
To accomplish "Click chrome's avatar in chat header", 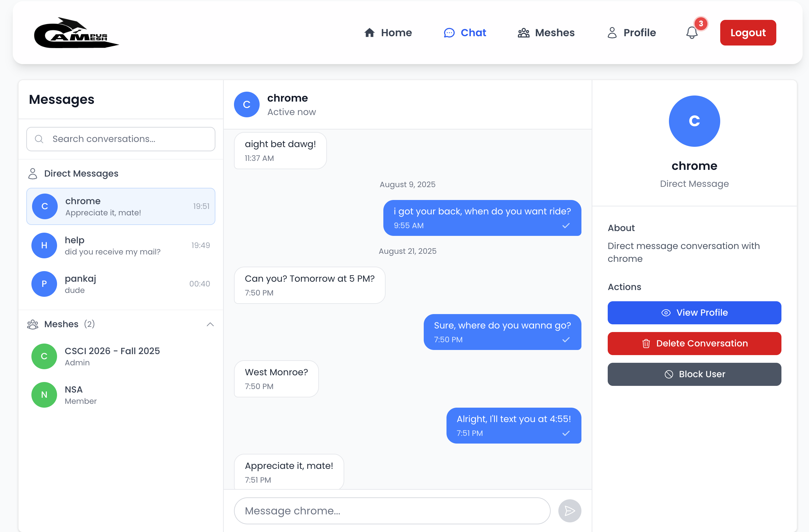I will pyautogui.click(x=246, y=104).
